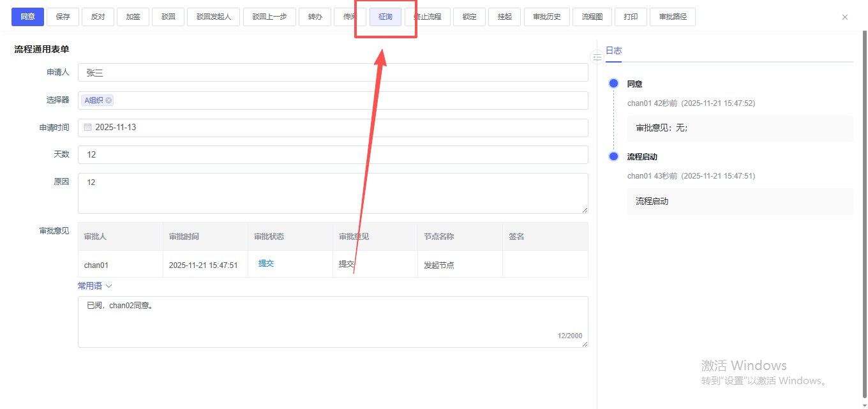Click the calendar icon in 申请时间 field

coord(88,128)
